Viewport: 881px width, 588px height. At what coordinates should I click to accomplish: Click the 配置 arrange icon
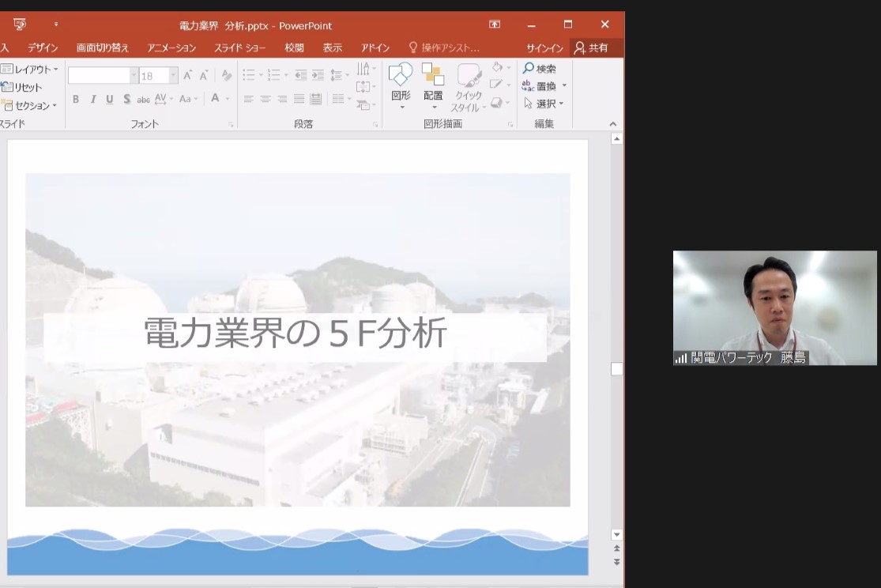tap(432, 76)
